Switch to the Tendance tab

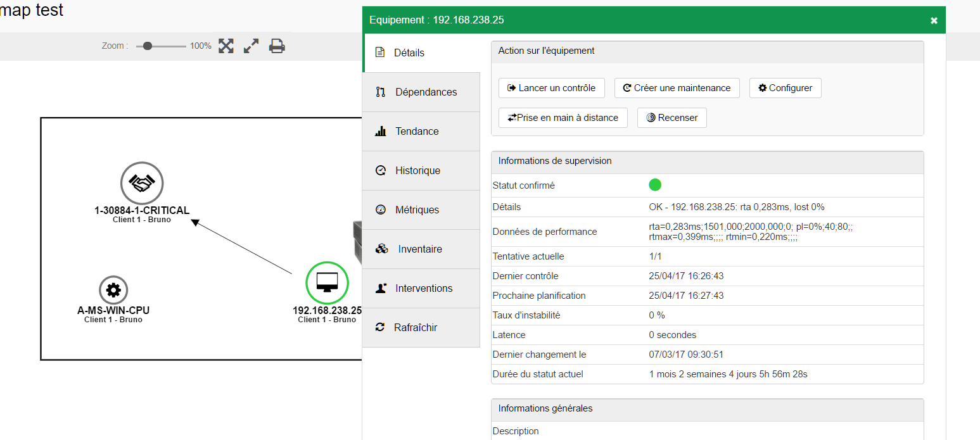coord(421,131)
